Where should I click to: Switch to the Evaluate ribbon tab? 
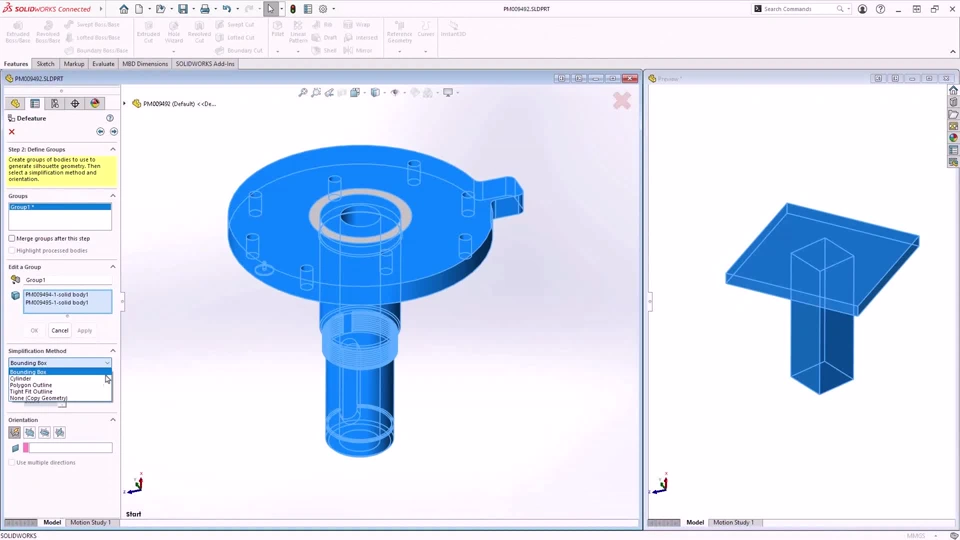click(x=103, y=64)
